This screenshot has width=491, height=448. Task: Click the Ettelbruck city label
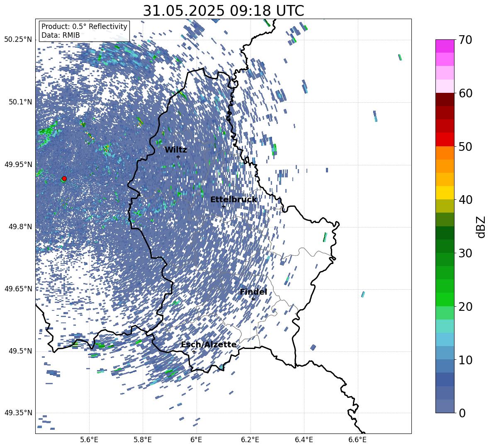[233, 200]
